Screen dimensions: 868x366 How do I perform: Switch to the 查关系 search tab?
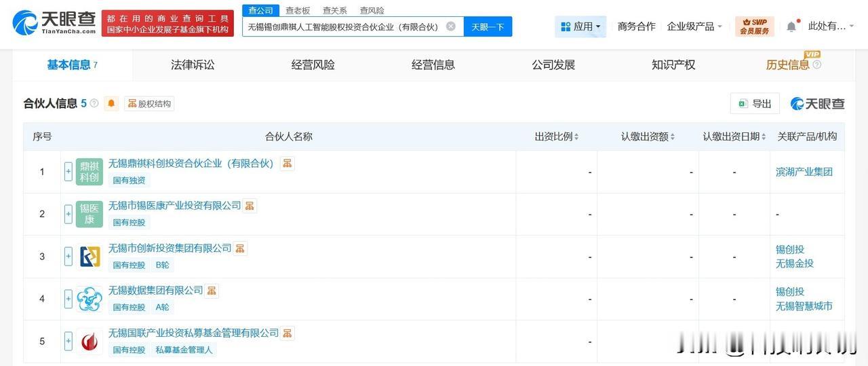click(334, 10)
